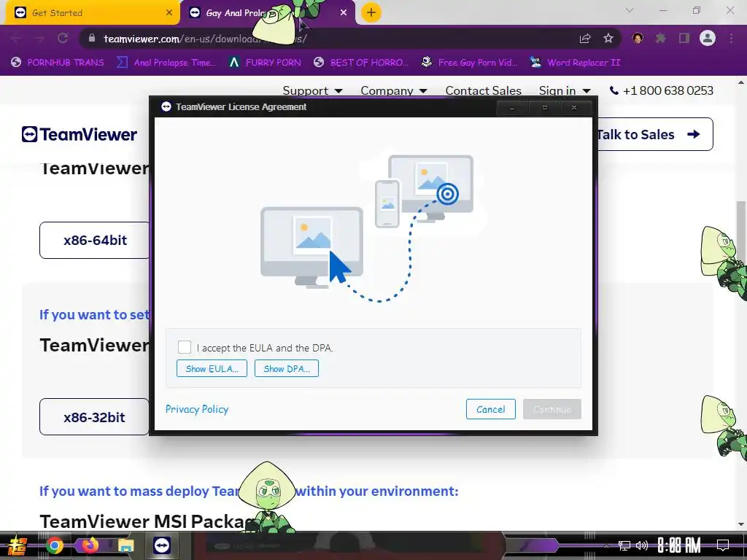Click the TeamViewer logo on the page
Image resolution: width=747 pixels, height=560 pixels.
[x=79, y=134]
